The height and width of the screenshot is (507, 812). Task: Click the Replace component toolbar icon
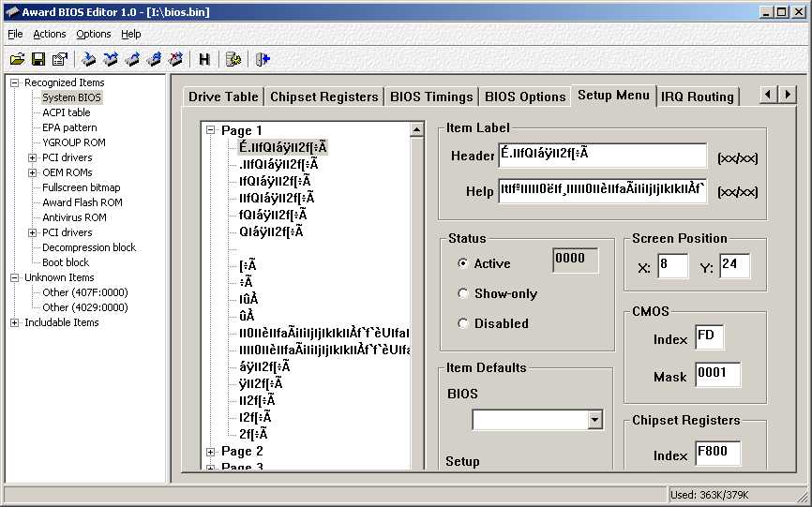coord(111,59)
